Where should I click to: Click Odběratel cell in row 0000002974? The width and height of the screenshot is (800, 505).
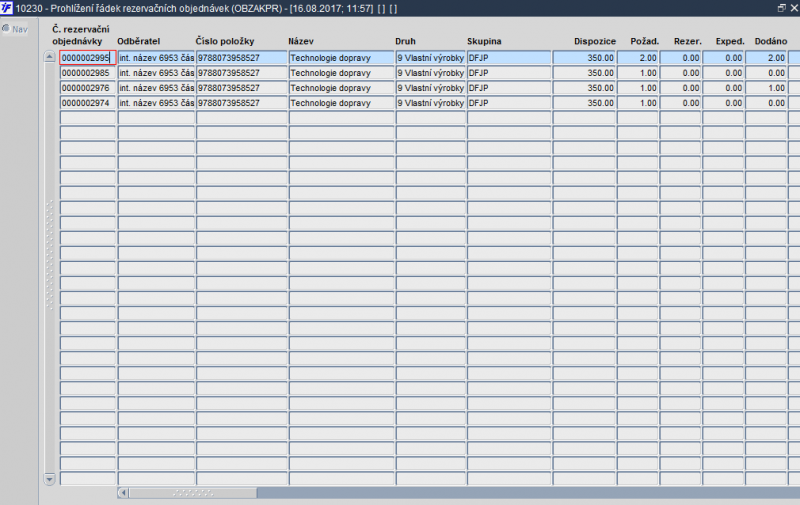tap(157, 103)
